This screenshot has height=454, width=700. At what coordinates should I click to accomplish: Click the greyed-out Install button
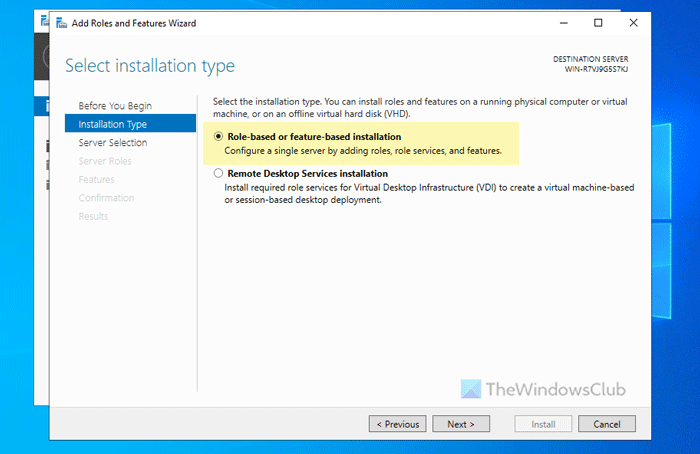click(x=543, y=424)
